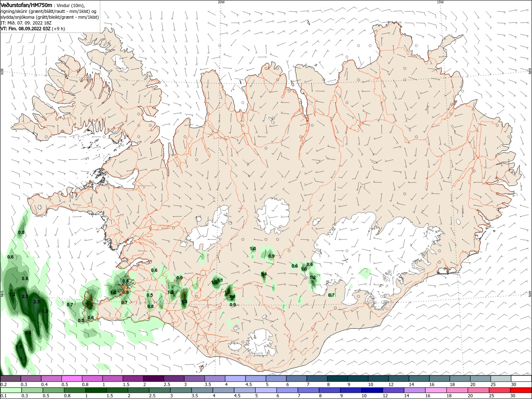Image resolution: width=532 pixels, height=399 pixels.
Task: Pick white swatch after 30, upper row
Action: pyautogui.click(x=521, y=379)
